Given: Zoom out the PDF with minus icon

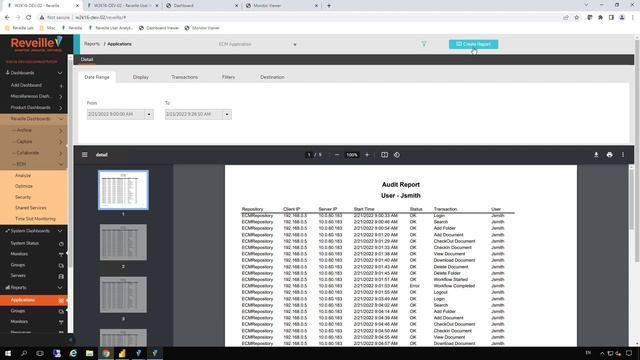Looking at the screenshot, I should coord(337,155).
